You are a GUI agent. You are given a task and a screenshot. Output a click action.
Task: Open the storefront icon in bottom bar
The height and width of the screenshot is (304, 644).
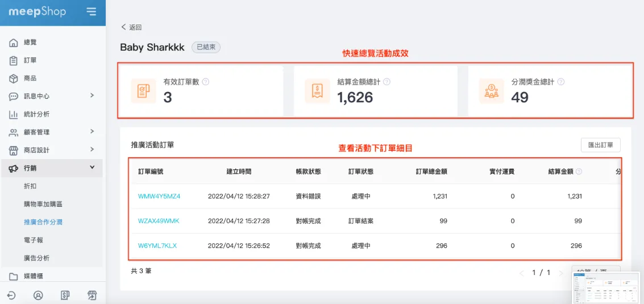(92, 295)
